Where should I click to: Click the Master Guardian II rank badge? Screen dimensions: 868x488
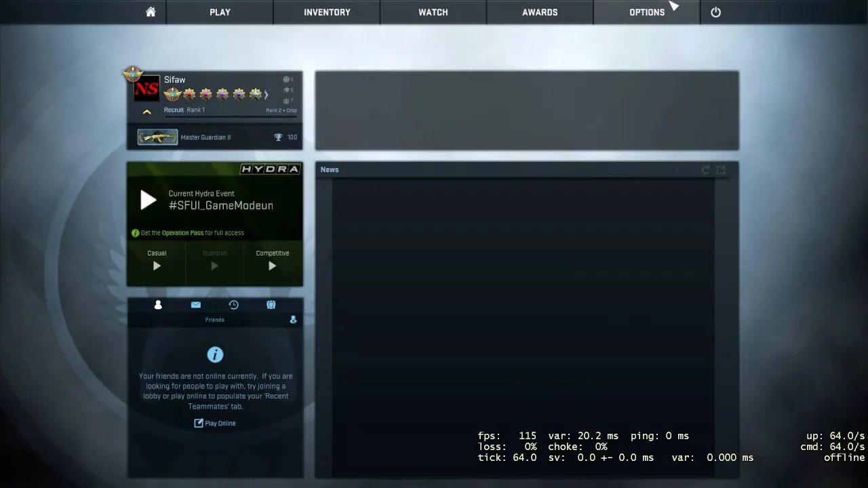tap(157, 137)
